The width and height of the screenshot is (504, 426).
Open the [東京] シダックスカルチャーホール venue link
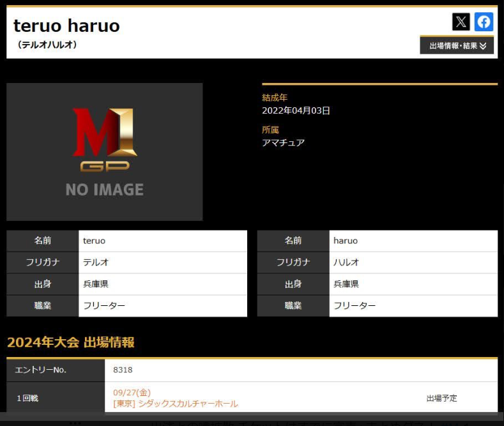coord(176,404)
